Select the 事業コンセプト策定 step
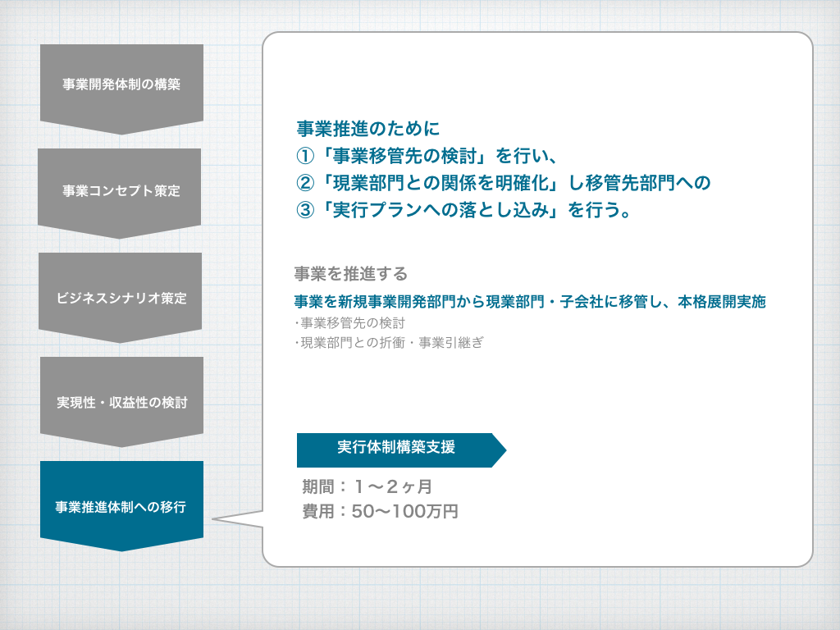The width and height of the screenshot is (840, 630). [120, 194]
